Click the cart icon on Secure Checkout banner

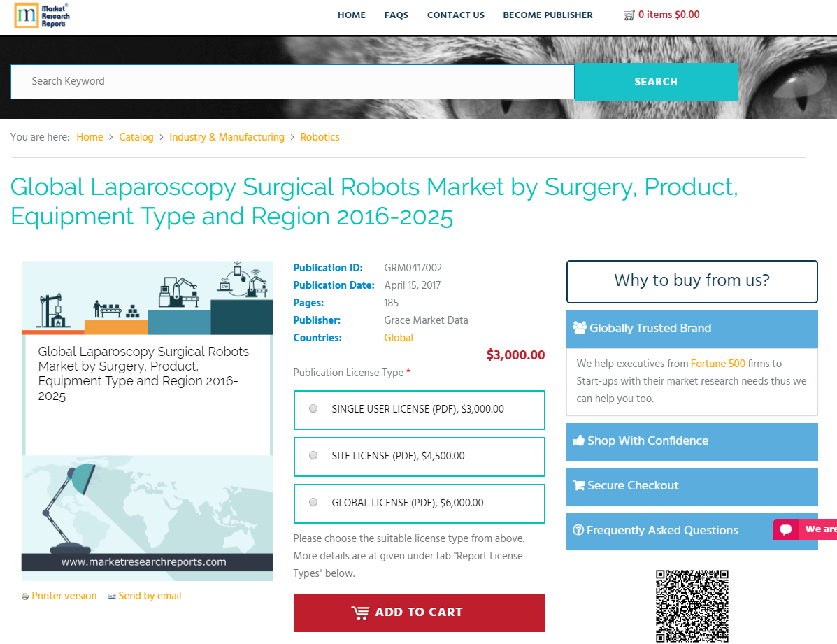578,485
